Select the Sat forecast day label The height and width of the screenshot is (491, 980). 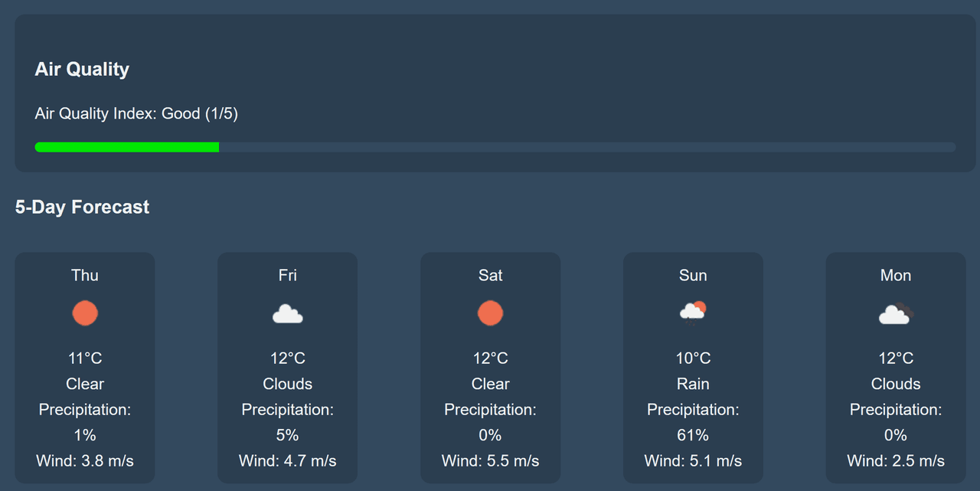(491, 275)
